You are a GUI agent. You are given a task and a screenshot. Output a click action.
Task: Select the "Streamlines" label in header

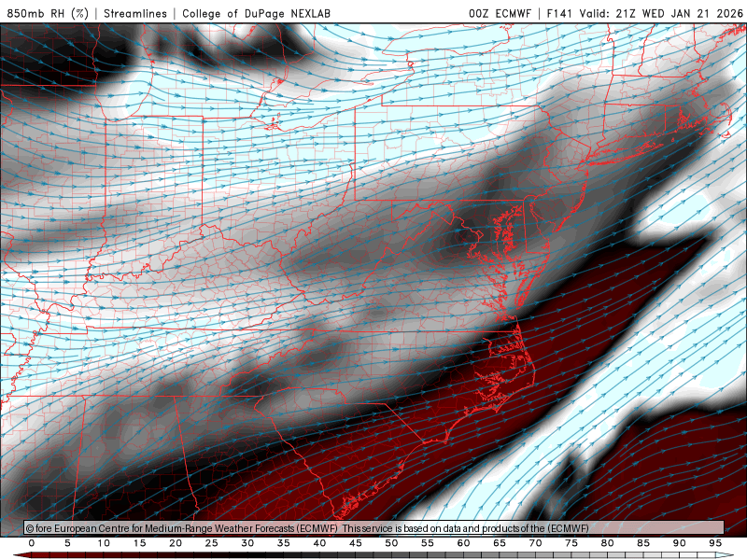135,13
